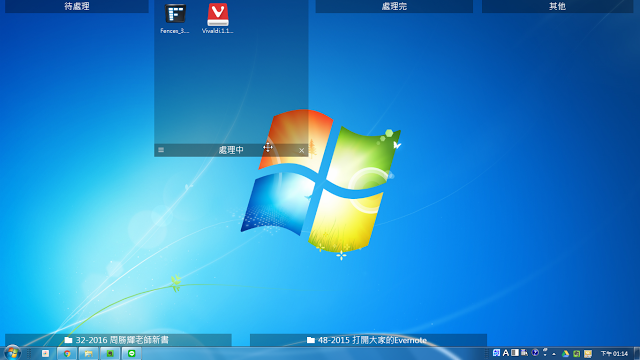Image resolution: width=640 pixels, height=360 pixels.
Task: Open the 32-2016 周勝輝老師新書 folder portal
Action: click(x=118, y=340)
